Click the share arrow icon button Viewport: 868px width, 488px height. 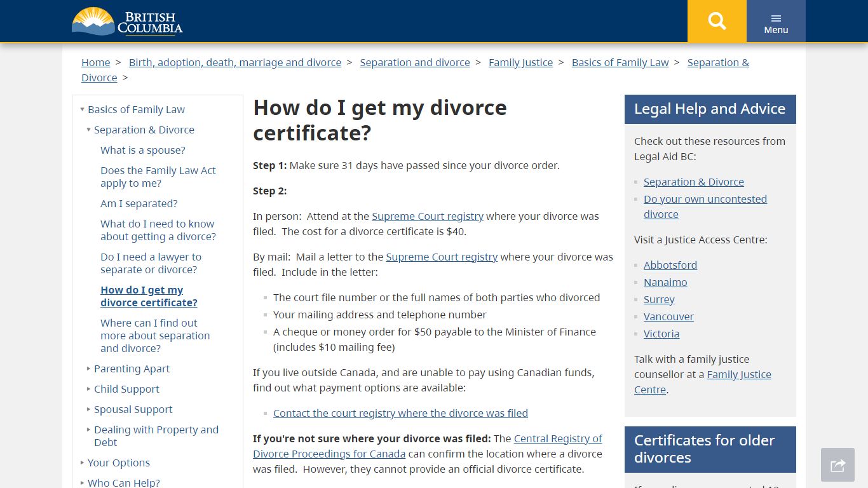837,465
